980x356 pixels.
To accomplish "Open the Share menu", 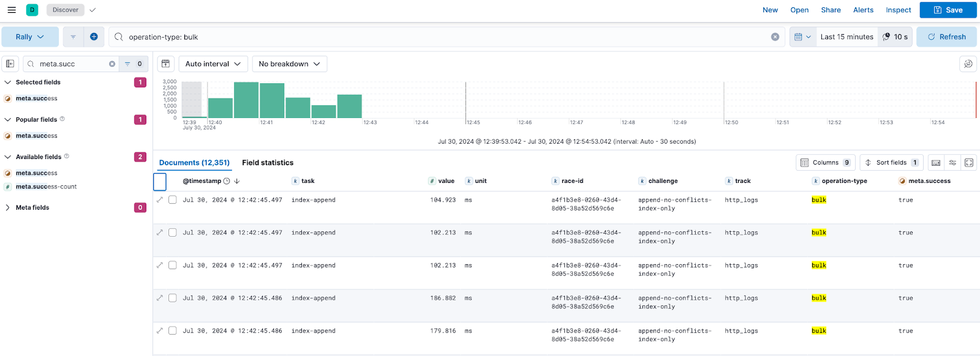I will tap(831, 10).
